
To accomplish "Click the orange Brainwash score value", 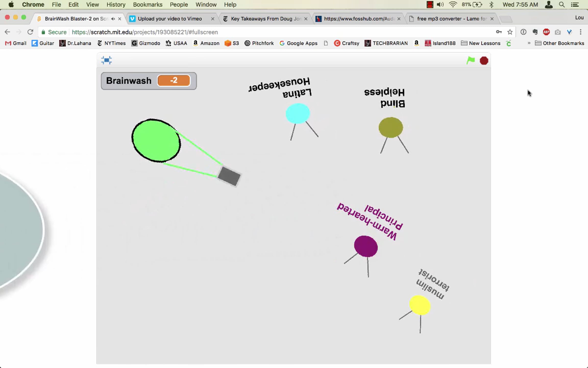I will click(x=174, y=80).
